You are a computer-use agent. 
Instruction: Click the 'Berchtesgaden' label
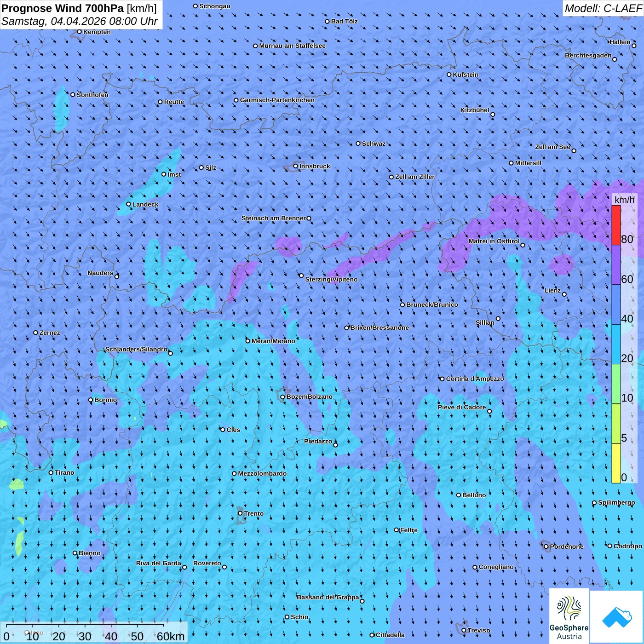click(588, 55)
